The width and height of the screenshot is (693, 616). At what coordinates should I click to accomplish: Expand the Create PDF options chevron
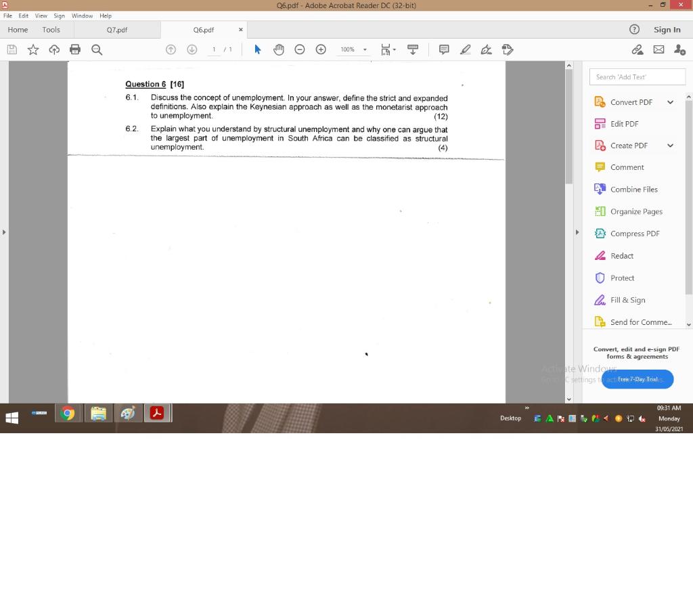670,145
